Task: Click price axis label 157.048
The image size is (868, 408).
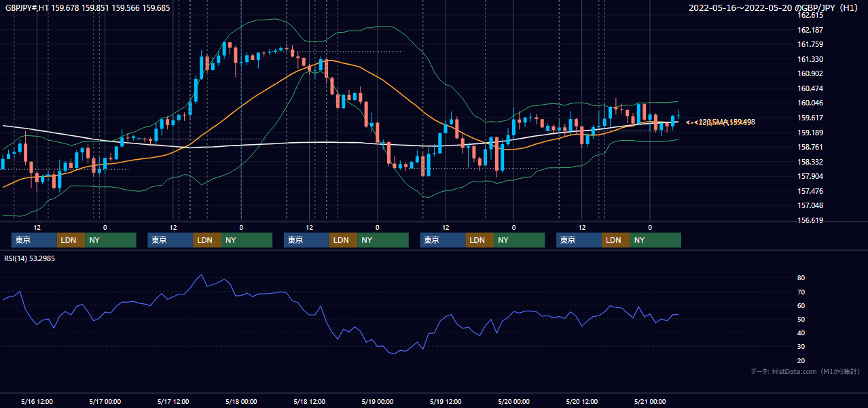Action: coord(810,206)
